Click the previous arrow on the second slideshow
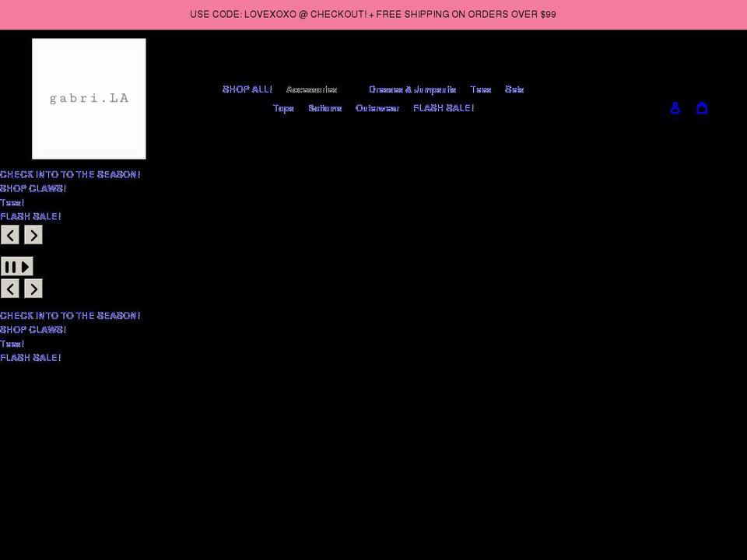747x560 pixels. pos(10,288)
